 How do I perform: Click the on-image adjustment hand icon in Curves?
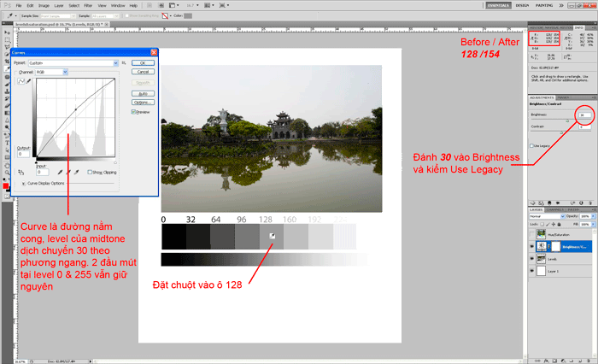click(23, 172)
